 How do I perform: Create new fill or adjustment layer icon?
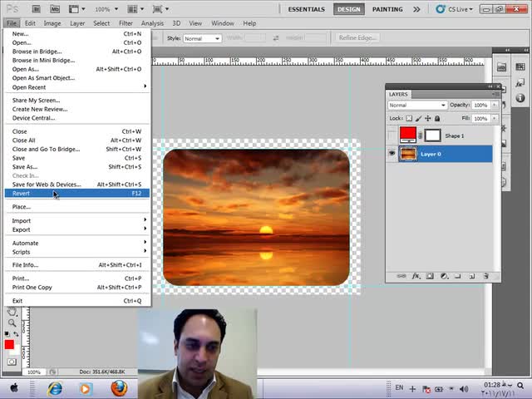coord(444,276)
